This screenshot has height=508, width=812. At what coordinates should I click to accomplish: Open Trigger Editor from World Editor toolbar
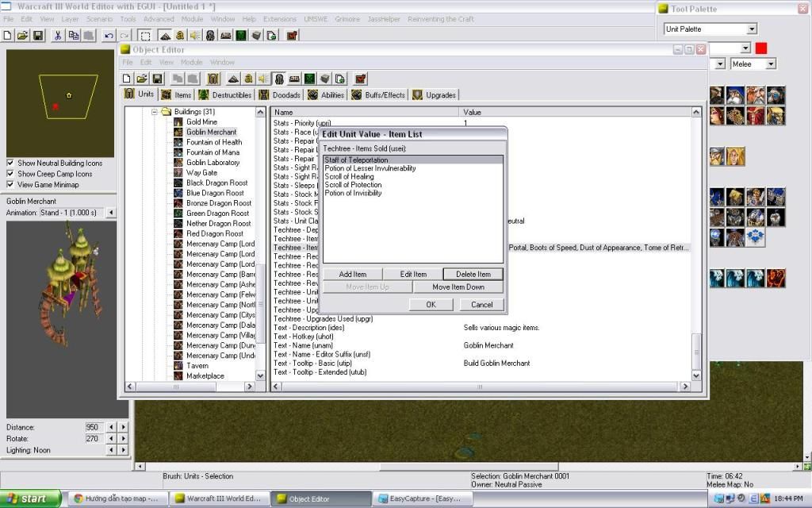click(180, 35)
